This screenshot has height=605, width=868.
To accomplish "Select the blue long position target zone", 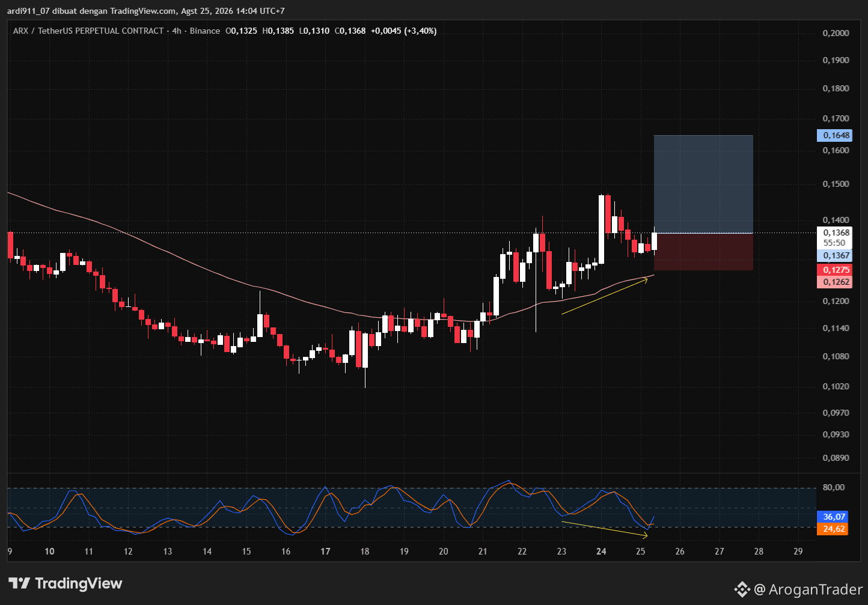I will tap(703, 184).
